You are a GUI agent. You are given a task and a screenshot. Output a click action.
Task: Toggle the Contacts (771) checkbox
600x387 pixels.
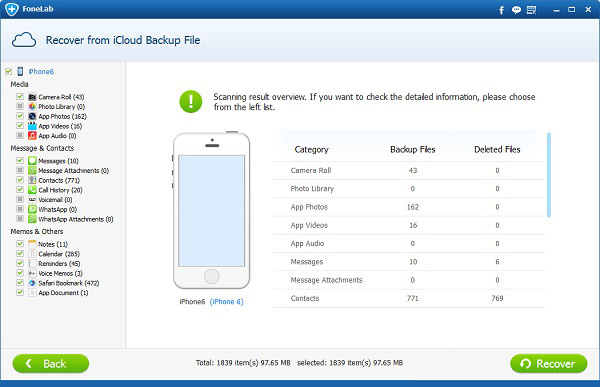20,180
